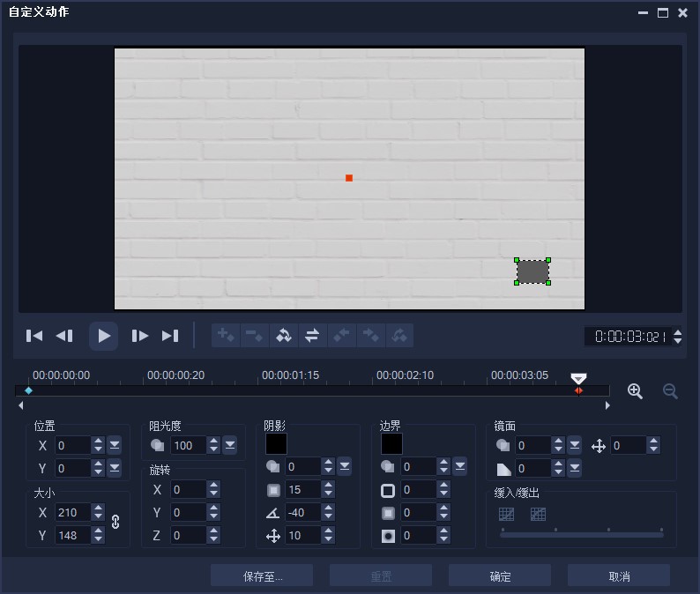The image size is (700, 594).
Task: Open the Position X slider dropdown
Action: pos(115,445)
